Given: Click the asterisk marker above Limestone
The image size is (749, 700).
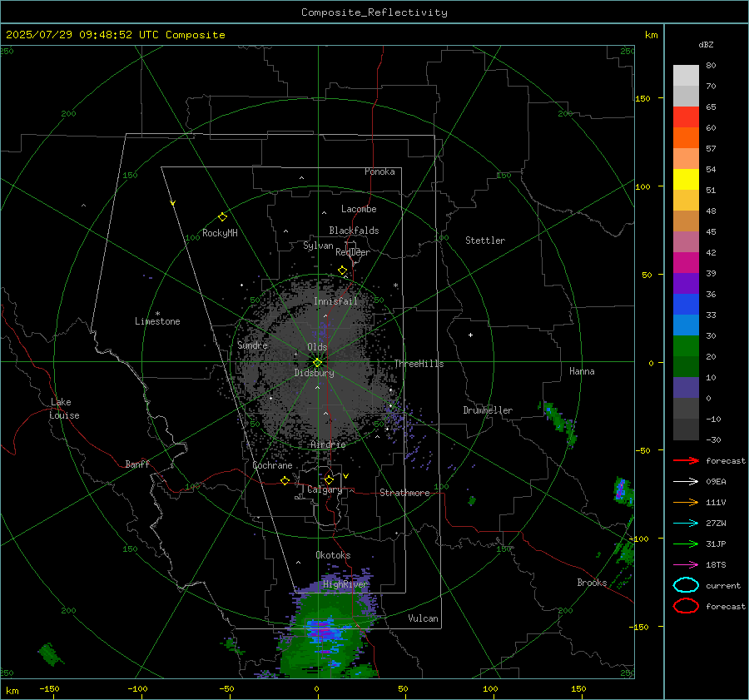Looking at the screenshot, I should point(157,314).
